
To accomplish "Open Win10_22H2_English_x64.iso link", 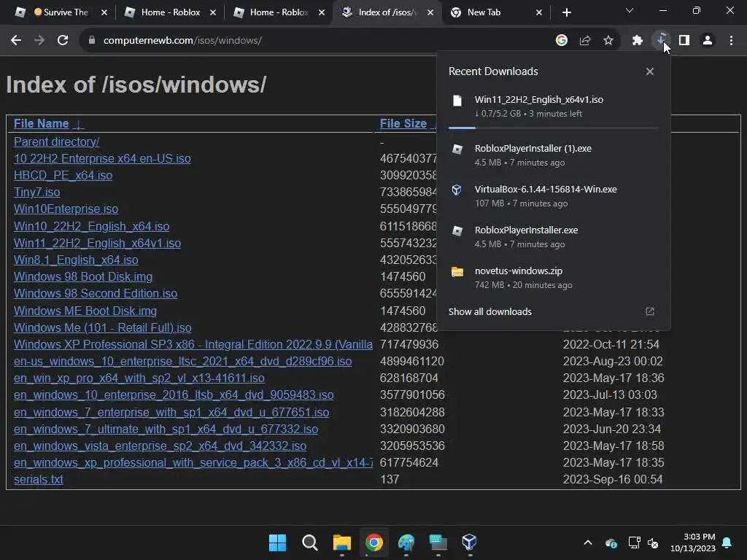I will point(91,227).
